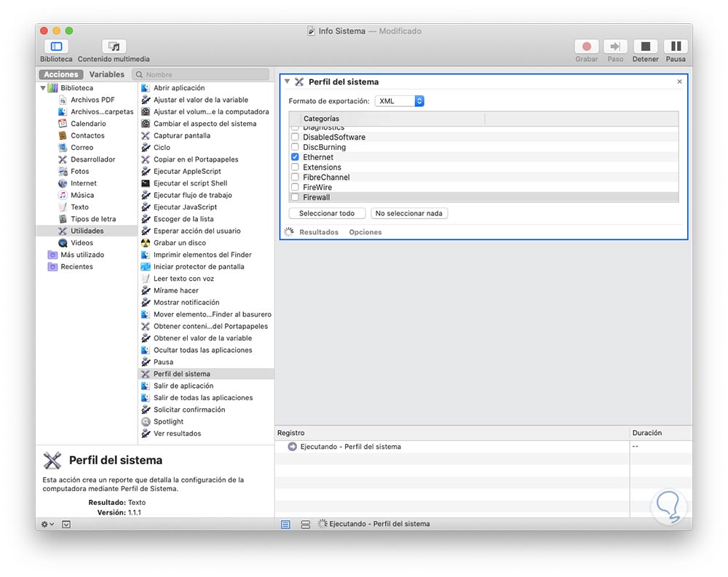This screenshot has width=728, height=577.
Task: Click the Nombre search field
Action: pyautogui.click(x=201, y=74)
